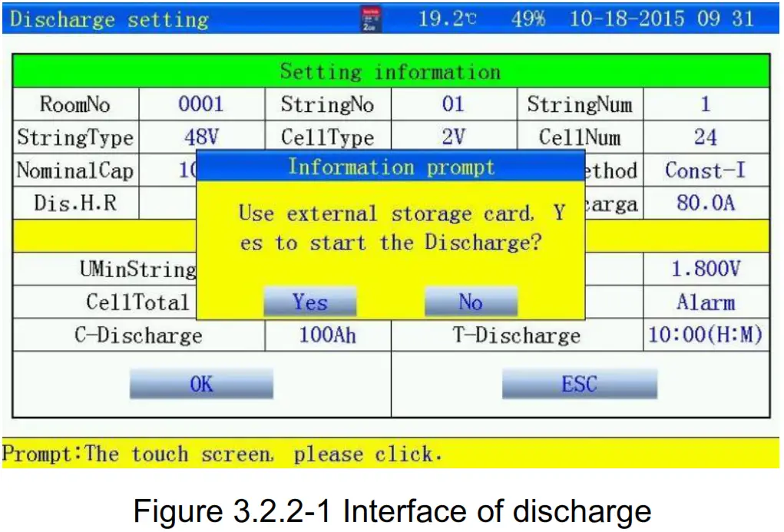This screenshot has height=532, width=784.
Task: Open the StringType selector showing 48V
Action: [202, 137]
